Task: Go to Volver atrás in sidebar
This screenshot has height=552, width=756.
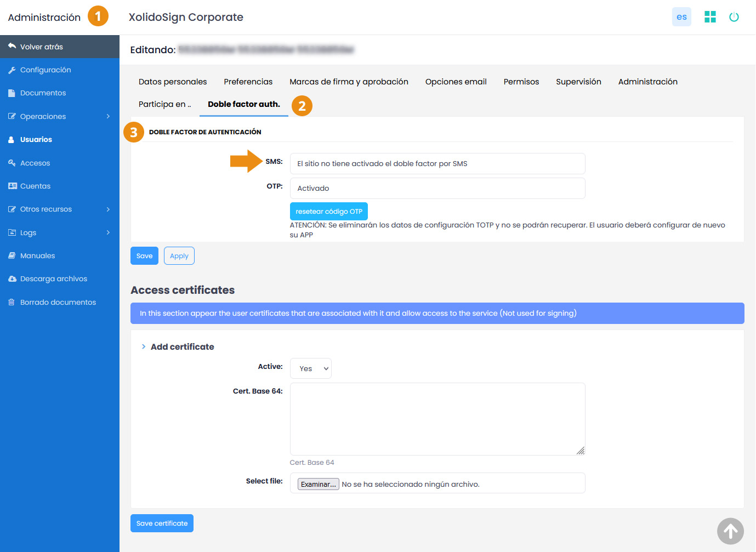Action: tap(60, 47)
